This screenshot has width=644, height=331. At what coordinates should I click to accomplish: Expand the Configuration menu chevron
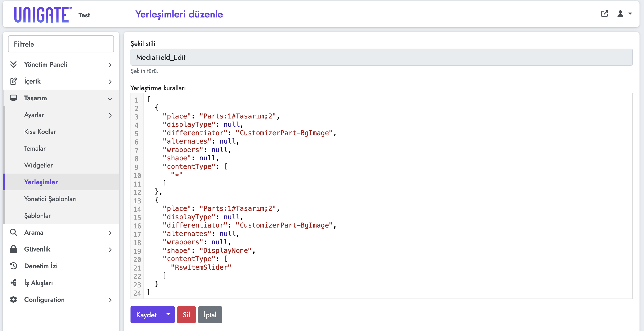tap(110, 300)
